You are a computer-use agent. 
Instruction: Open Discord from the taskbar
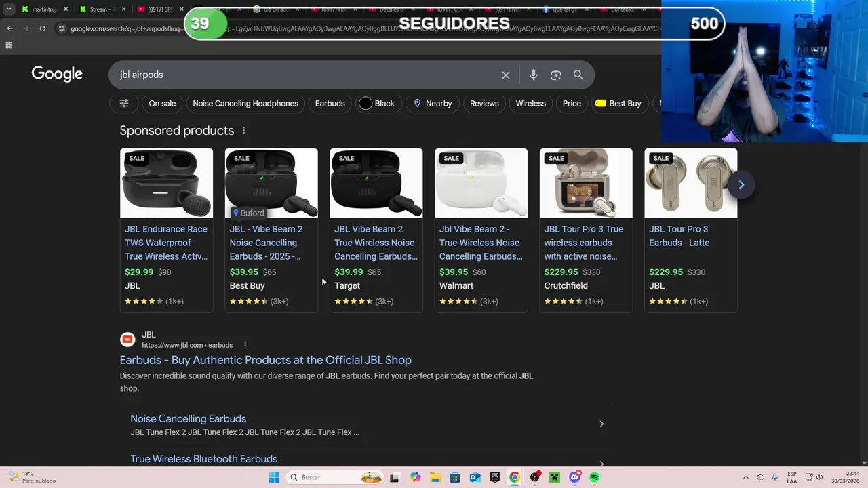point(575,477)
